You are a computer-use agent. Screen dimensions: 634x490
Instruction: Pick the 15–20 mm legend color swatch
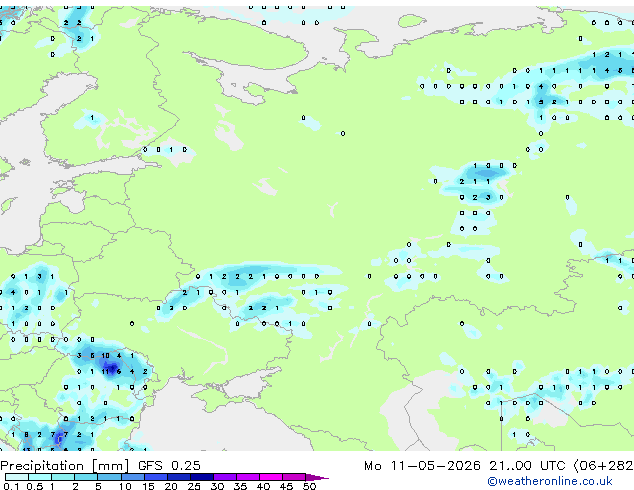(x=156, y=477)
